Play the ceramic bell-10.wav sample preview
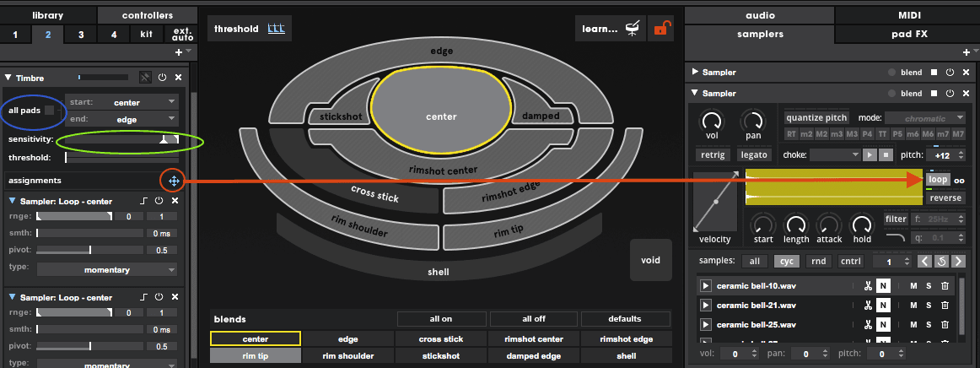Screen dimensions: 980x368 (706, 286)
